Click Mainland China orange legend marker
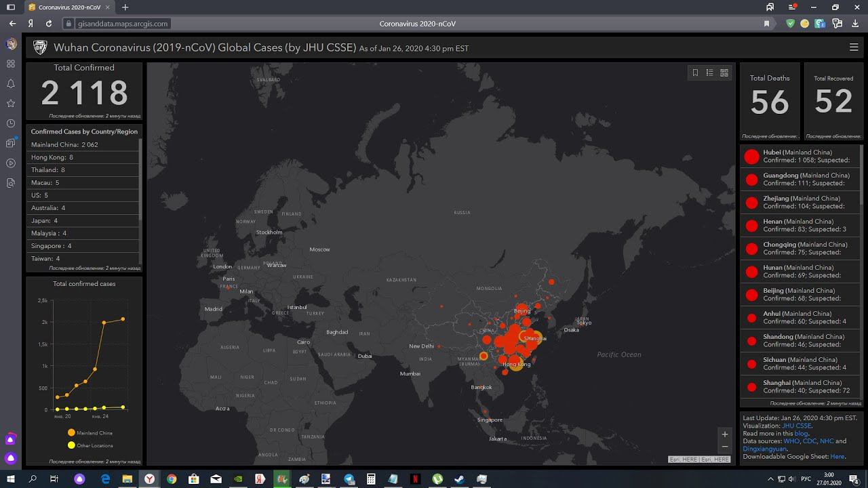The image size is (868, 488). tap(71, 432)
